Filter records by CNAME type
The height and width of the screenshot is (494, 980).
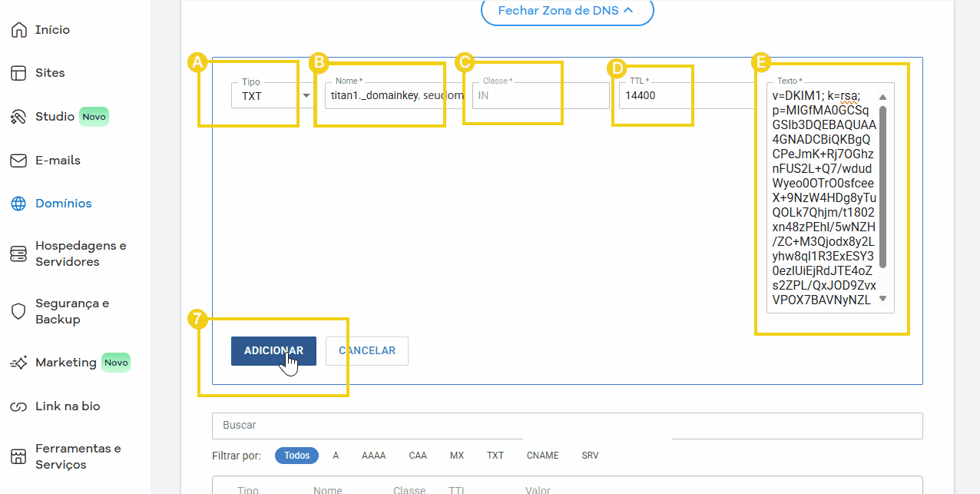pyautogui.click(x=542, y=455)
